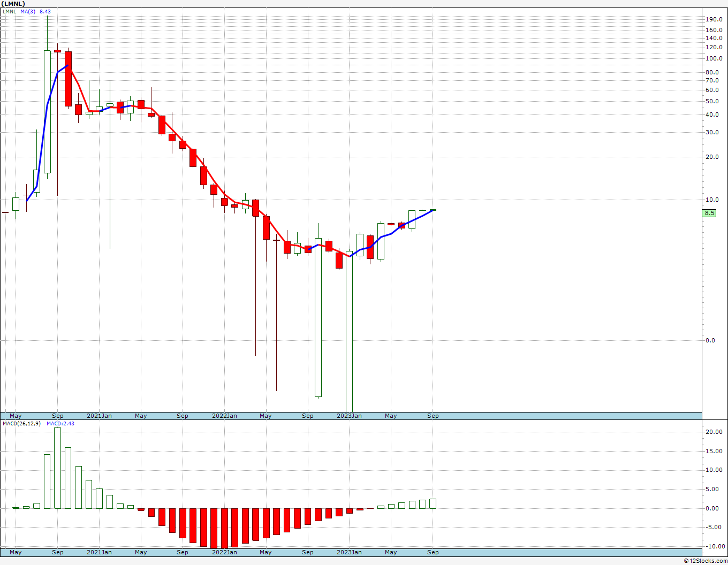The height and width of the screenshot is (565, 728).
Task: Click the 50.0 price axis label
Action: click(x=712, y=102)
